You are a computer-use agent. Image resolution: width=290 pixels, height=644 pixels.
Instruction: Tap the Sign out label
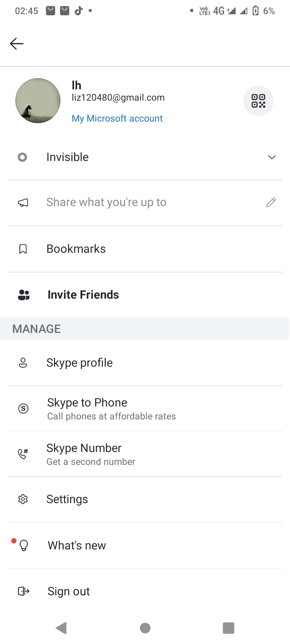point(68,591)
